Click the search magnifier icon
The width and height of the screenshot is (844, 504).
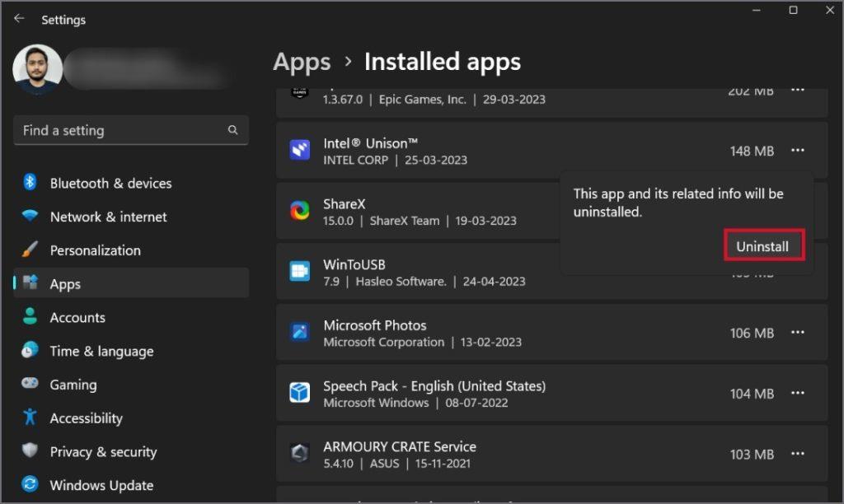[x=232, y=129]
